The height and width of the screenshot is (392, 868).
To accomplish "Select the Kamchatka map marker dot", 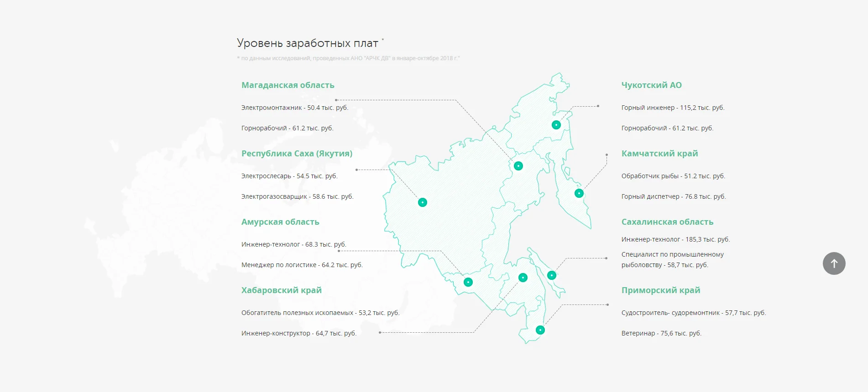I will click(x=579, y=193).
